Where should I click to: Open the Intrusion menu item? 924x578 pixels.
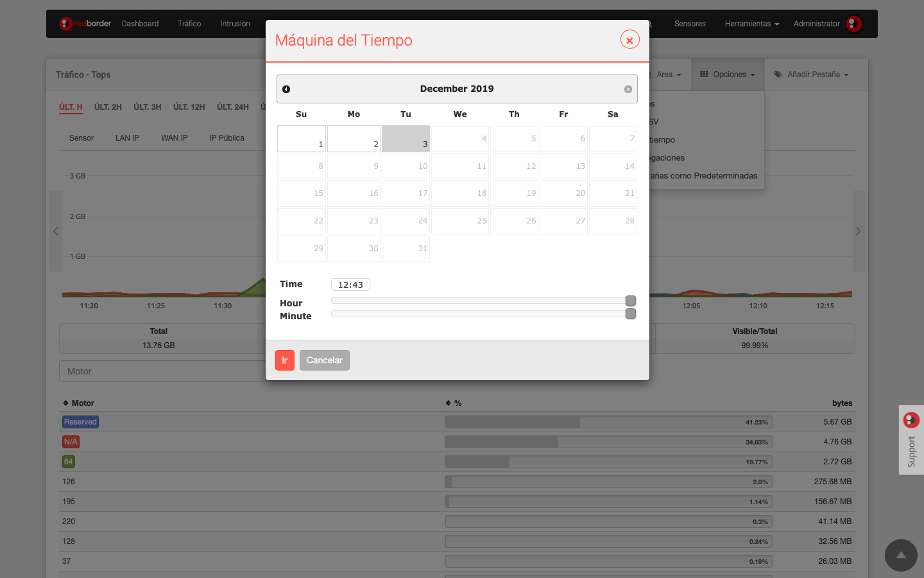point(235,24)
